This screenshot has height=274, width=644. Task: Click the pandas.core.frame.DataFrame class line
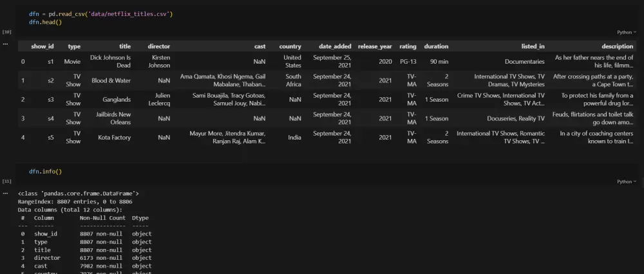coord(79,194)
